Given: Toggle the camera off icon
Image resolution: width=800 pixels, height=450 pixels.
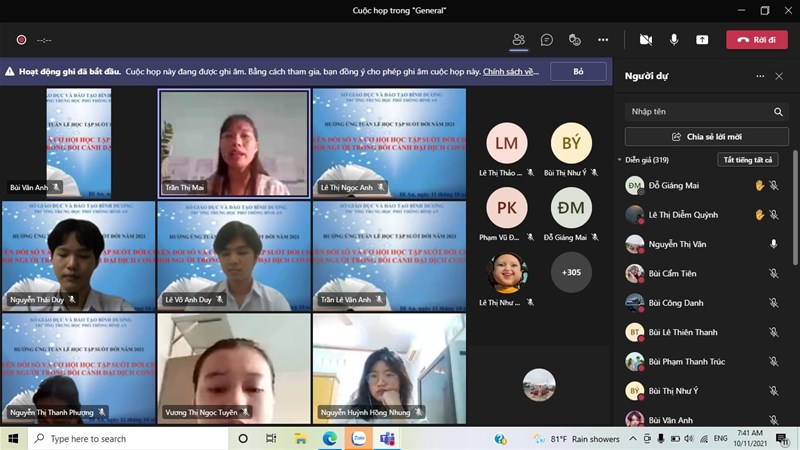Looking at the screenshot, I should [x=646, y=40].
